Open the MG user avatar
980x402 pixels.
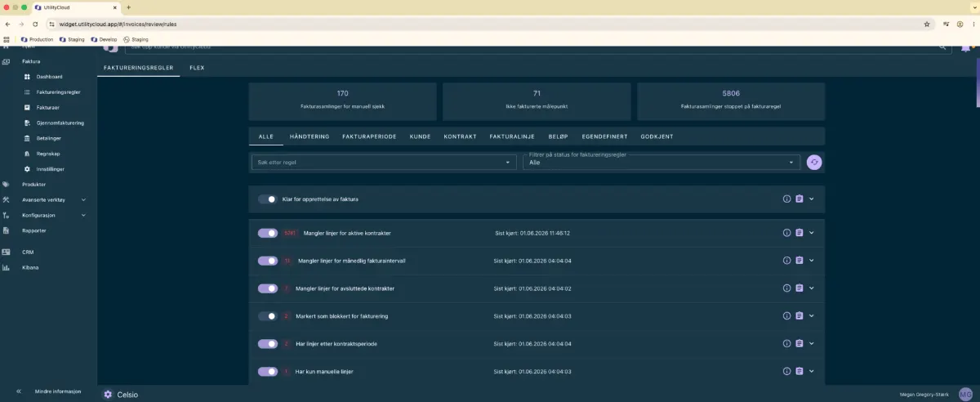965,394
